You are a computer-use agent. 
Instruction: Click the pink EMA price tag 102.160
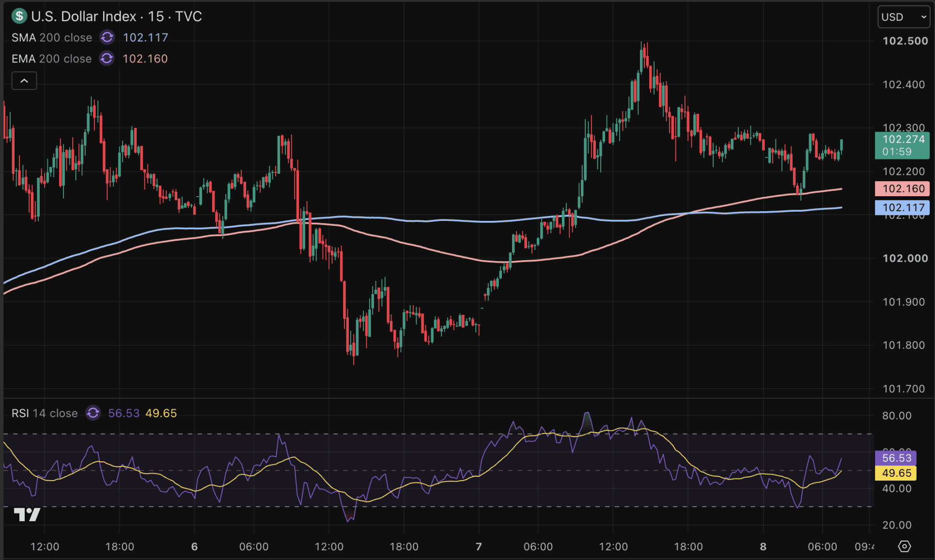(x=902, y=188)
